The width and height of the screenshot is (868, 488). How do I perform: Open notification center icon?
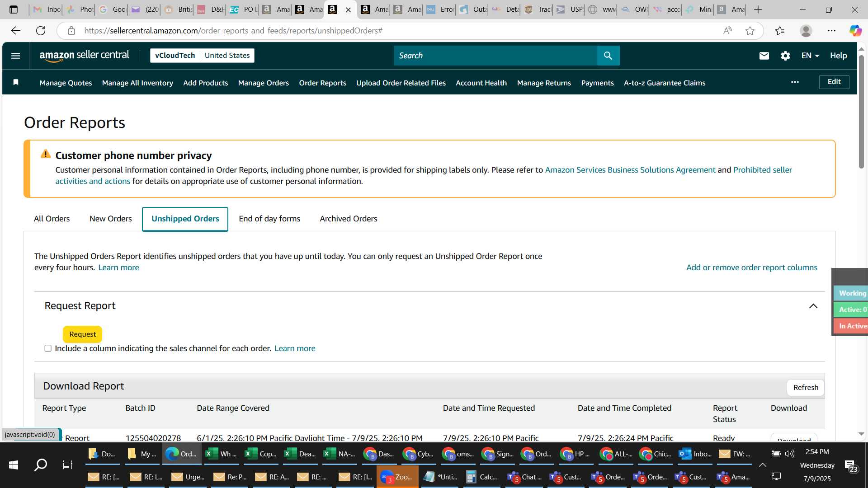[x=851, y=465]
